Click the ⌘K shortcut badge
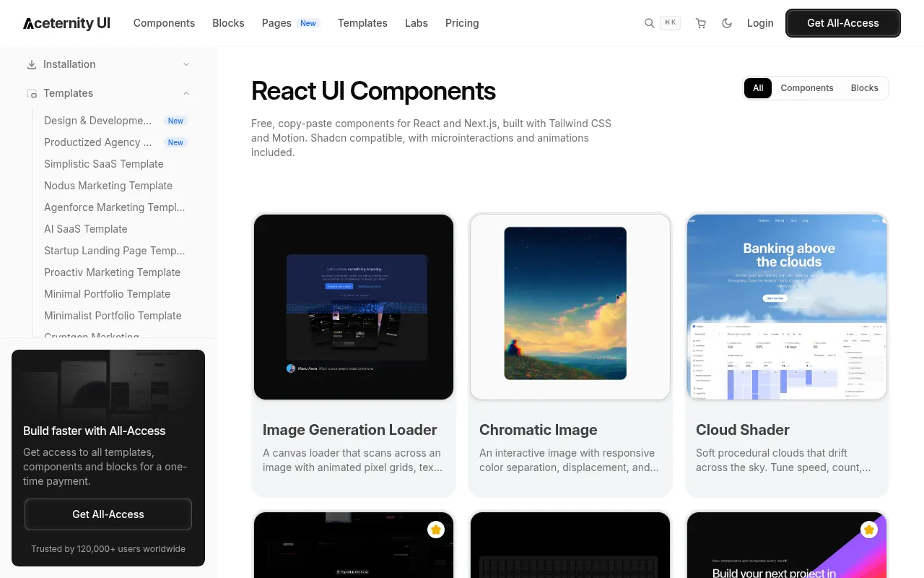The width and height of the screenshot is (924, 578). 670,23
